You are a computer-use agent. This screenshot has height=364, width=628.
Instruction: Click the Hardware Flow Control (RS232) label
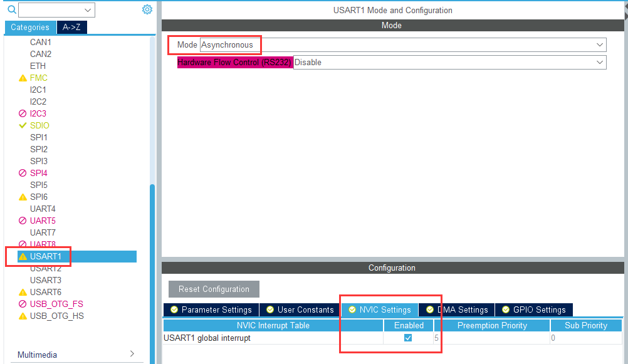[x=234, y=63]
